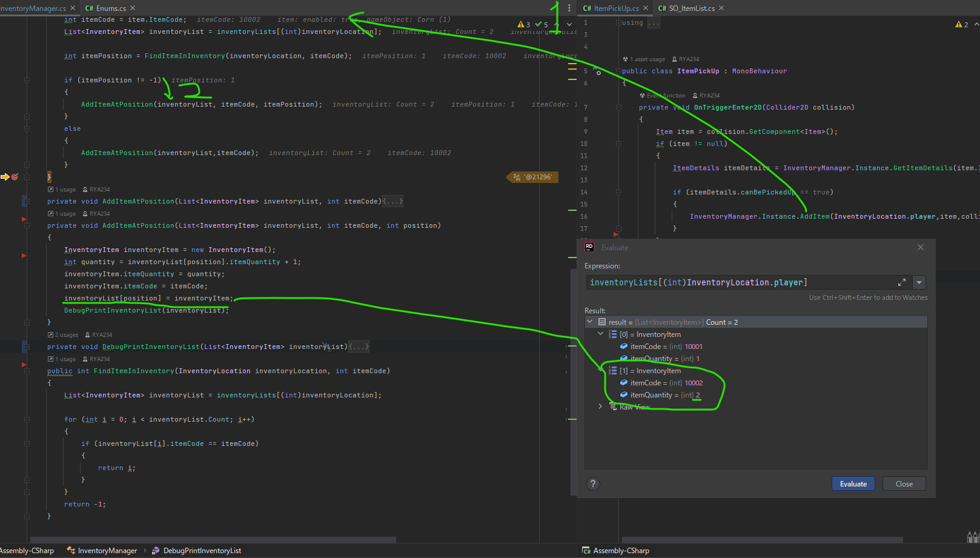Viewport: 980px width, 558px height.
Task: Show '2 usages' of DebugPrintInventoryList
Action: (63, 335)
